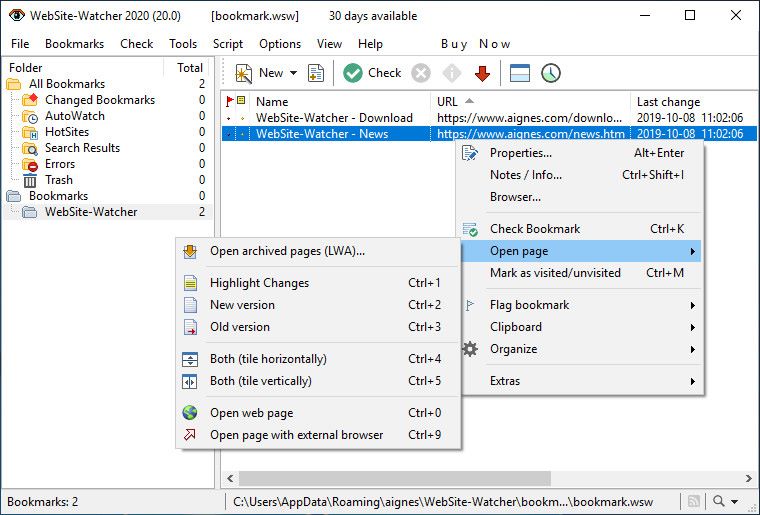Open the Check menu
The image size is (760, 515).
click(x=137, y=44)
